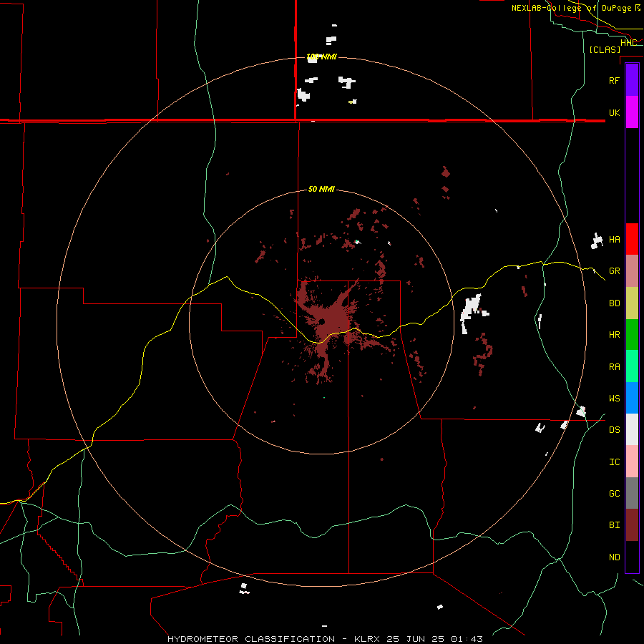Click the gray GC color swatch
The width and height of the screenshot is (644, 644).
click(632, 493)
